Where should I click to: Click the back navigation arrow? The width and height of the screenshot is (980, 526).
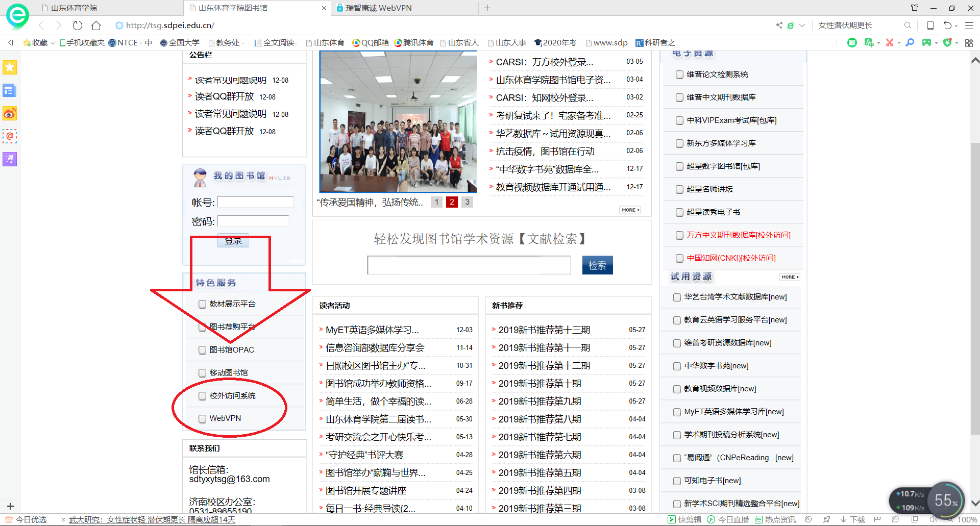click(41, 25)
